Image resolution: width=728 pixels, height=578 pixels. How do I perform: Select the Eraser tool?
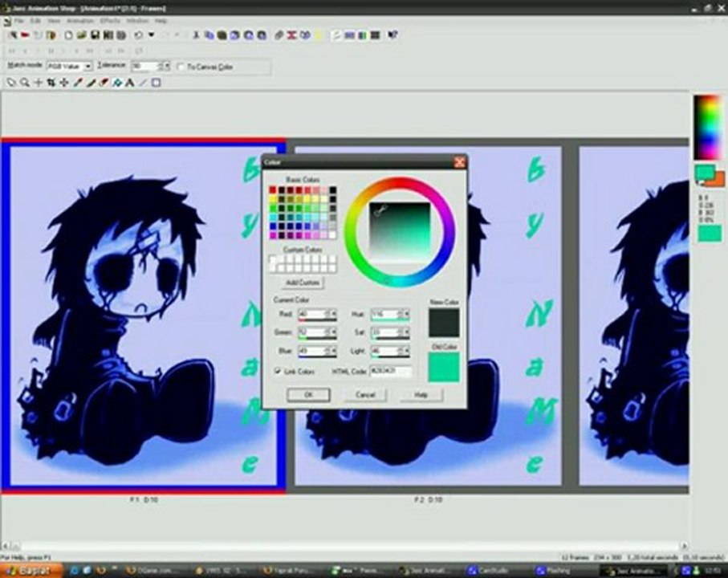coord(104,83)
